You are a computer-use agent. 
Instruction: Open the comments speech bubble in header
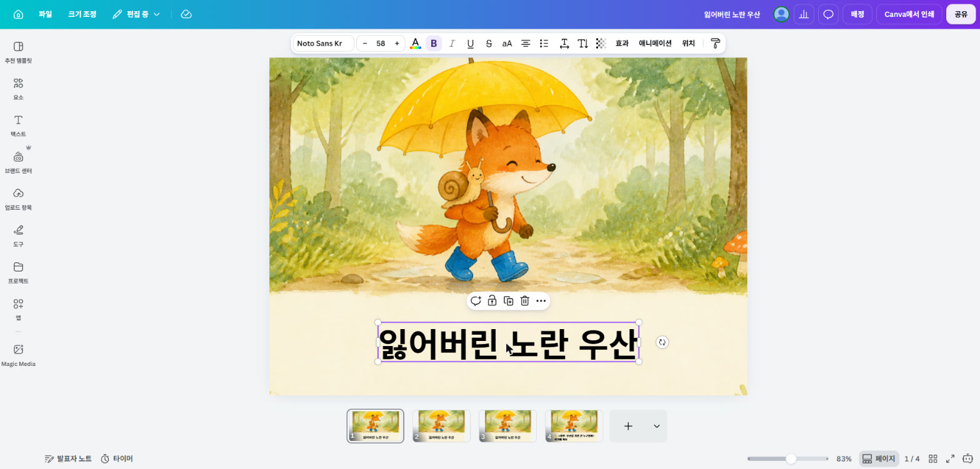[828, 14]
